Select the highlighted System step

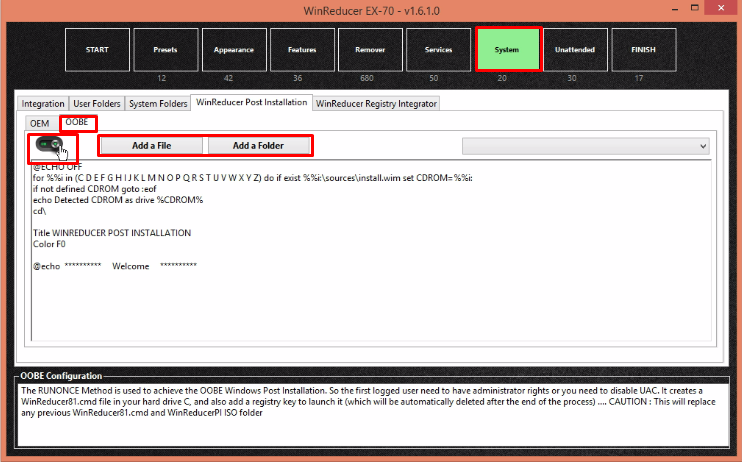pos(507,50)
